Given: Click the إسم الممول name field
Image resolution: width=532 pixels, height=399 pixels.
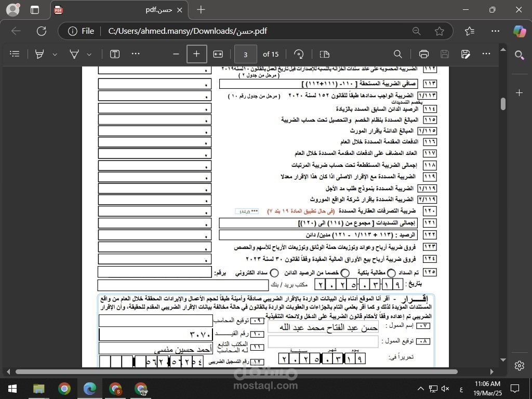Looking at the screenshot, I should tap(323, 327).
